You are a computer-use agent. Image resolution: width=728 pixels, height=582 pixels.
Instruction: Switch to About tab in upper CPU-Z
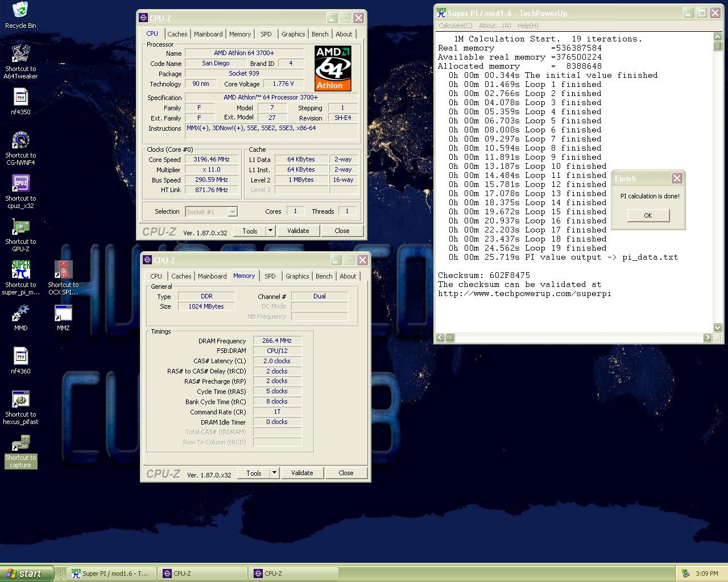coord(344,34)
